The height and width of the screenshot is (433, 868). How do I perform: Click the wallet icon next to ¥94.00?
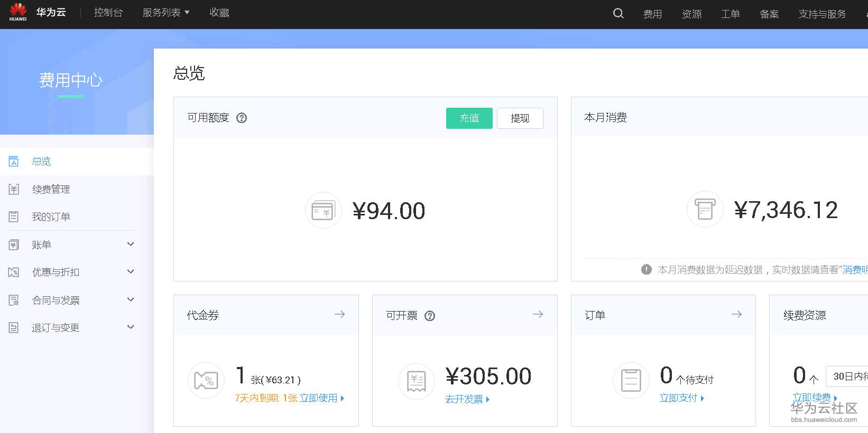(x=324, y=210)
